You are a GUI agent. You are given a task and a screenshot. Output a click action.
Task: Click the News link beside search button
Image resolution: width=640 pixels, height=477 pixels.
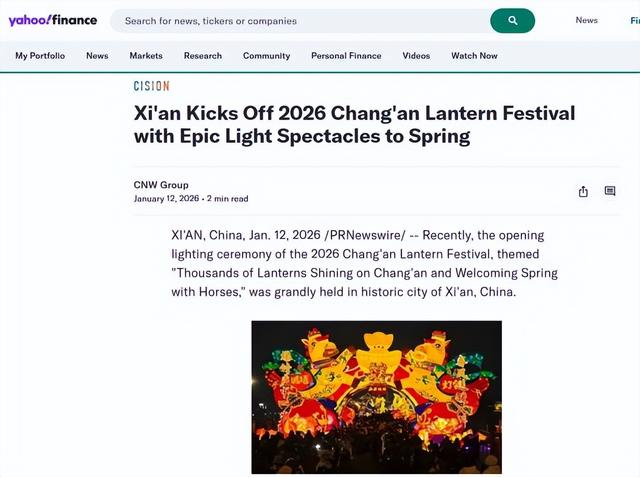click(586, 20)
